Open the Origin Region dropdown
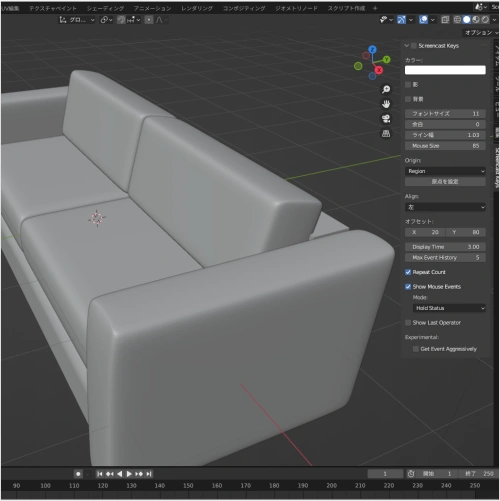Screen dimensions: 500x501 pos(445,171)
